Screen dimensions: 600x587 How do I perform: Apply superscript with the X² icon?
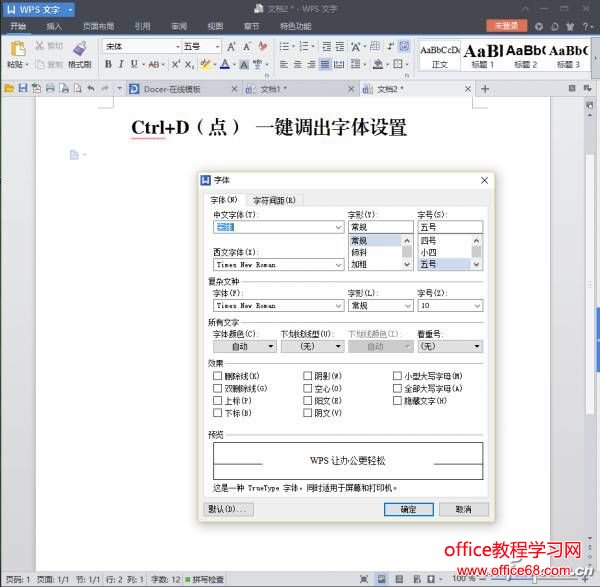(x=175, y=64)
